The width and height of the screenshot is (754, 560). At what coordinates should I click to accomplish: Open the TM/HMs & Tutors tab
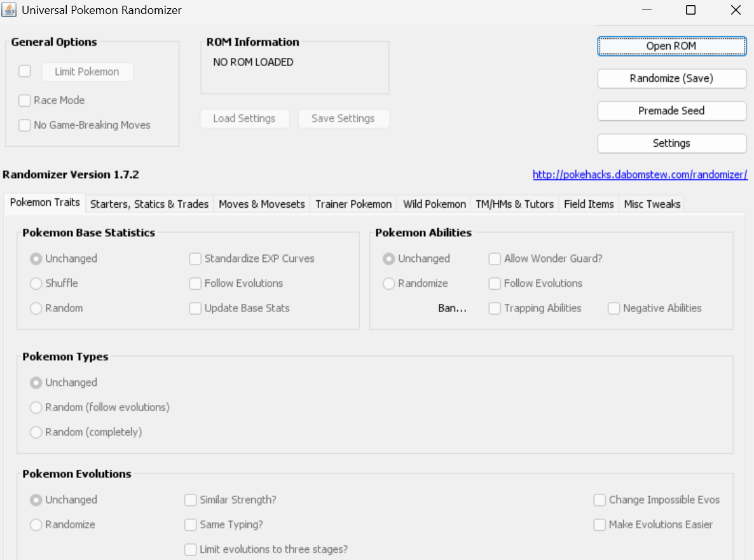point(514,204)
